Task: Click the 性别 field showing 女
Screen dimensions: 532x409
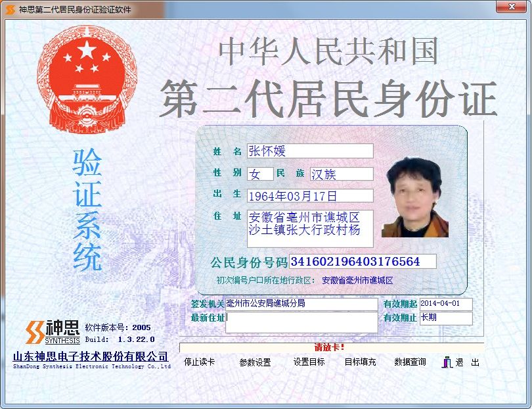Action: (x=260, y=174)
